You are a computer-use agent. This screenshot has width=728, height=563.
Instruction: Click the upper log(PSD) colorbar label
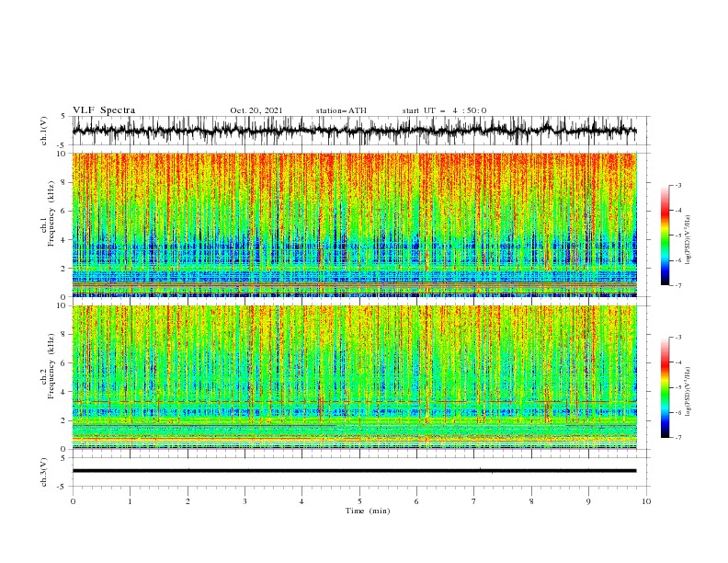click(688, 240)
